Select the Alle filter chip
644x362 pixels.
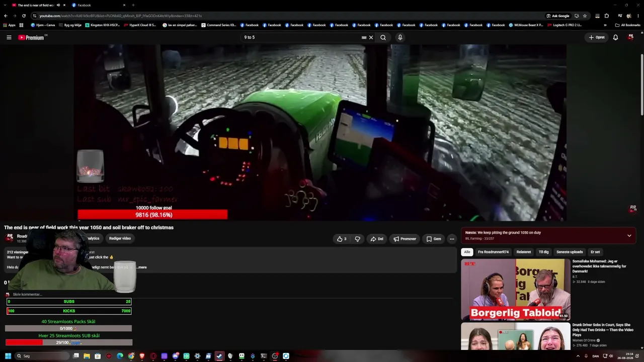point(467,252)
